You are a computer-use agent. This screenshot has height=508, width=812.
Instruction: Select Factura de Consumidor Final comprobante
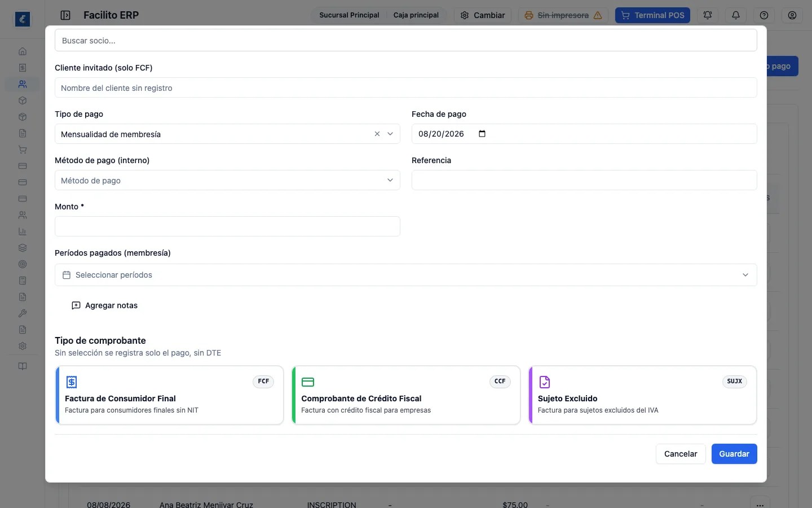[170, 395]
